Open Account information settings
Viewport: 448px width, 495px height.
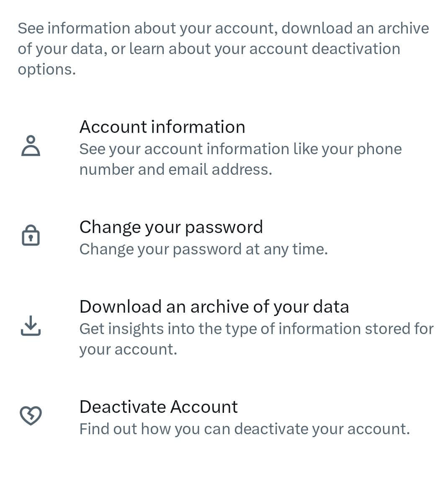click(x=162, y=127)
